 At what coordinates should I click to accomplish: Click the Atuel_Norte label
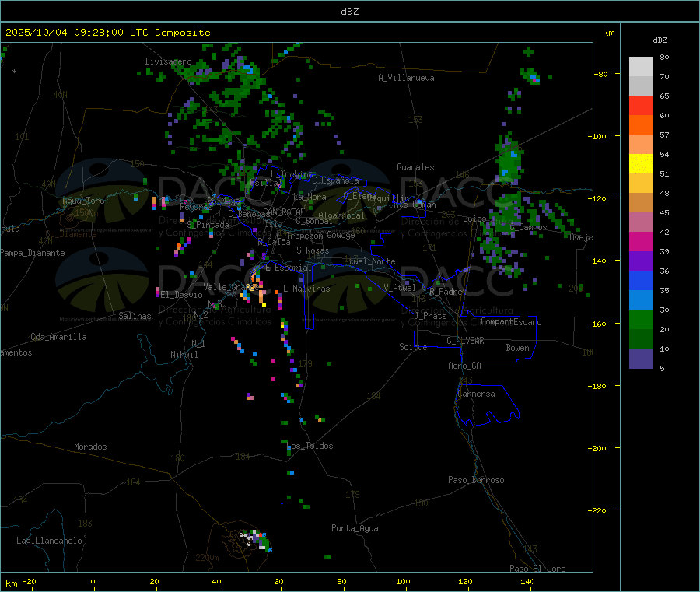coord(369,261)
